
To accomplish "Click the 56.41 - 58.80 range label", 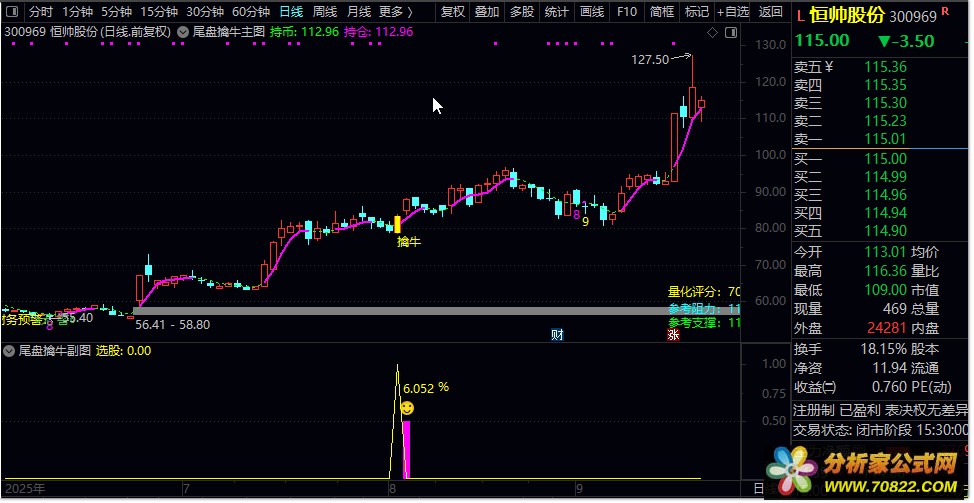I will [x=172, y=325].
